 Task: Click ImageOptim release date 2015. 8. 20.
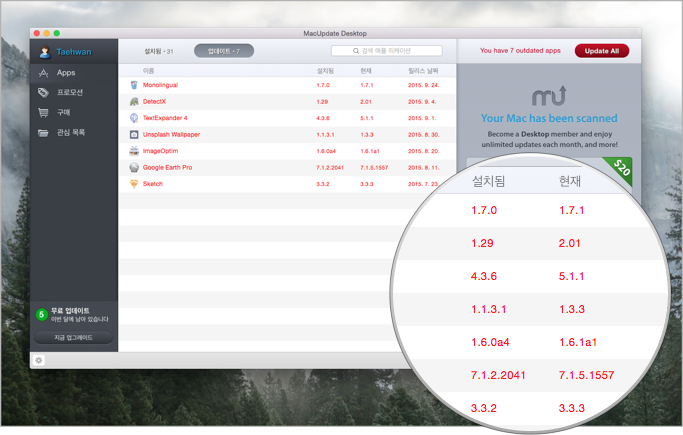click(423, 151)
